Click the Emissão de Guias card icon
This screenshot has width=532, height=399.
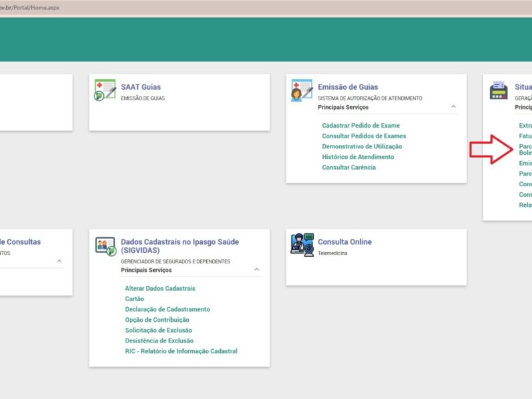[302, 90]
